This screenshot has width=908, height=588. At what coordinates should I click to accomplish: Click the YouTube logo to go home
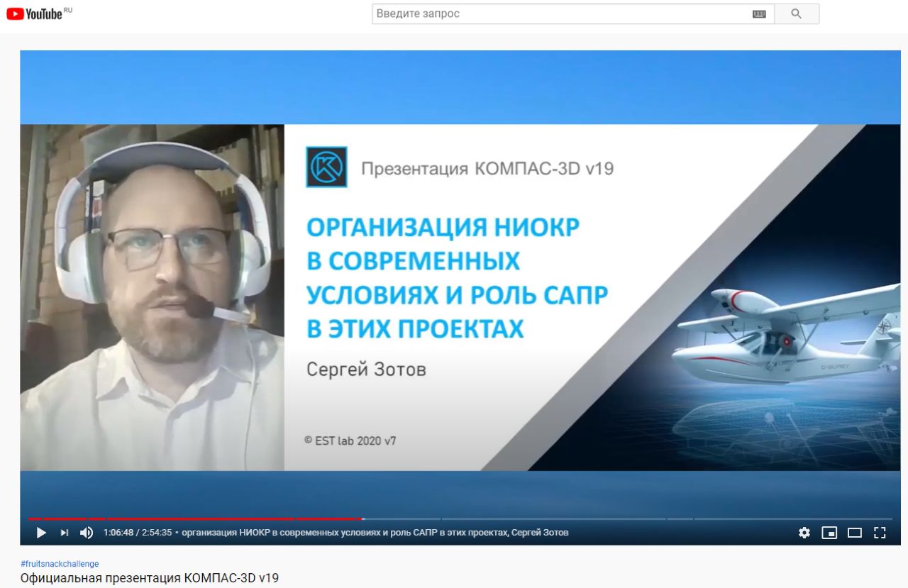[34, 13]
